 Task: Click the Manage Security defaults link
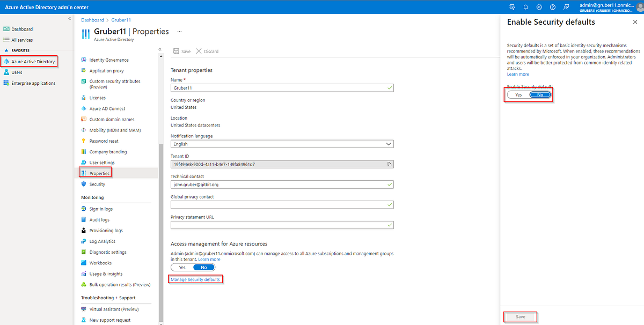195,278
